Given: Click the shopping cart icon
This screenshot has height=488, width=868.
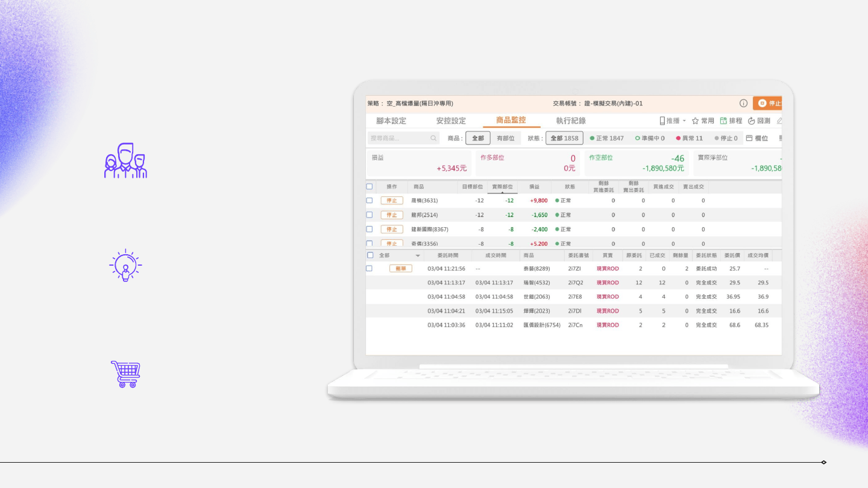Looking at the screenshot, I should coord(125,374).
